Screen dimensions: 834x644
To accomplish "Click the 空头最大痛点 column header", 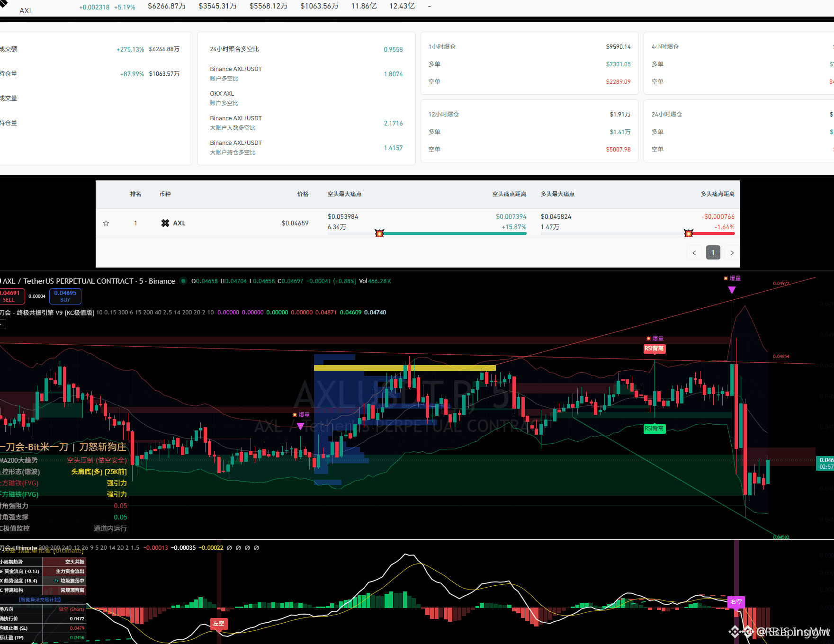I will [344, 194].
